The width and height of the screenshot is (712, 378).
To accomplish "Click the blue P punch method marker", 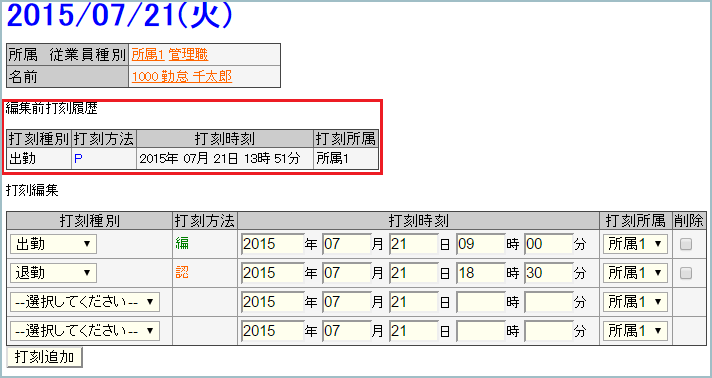I will (78, 159).
